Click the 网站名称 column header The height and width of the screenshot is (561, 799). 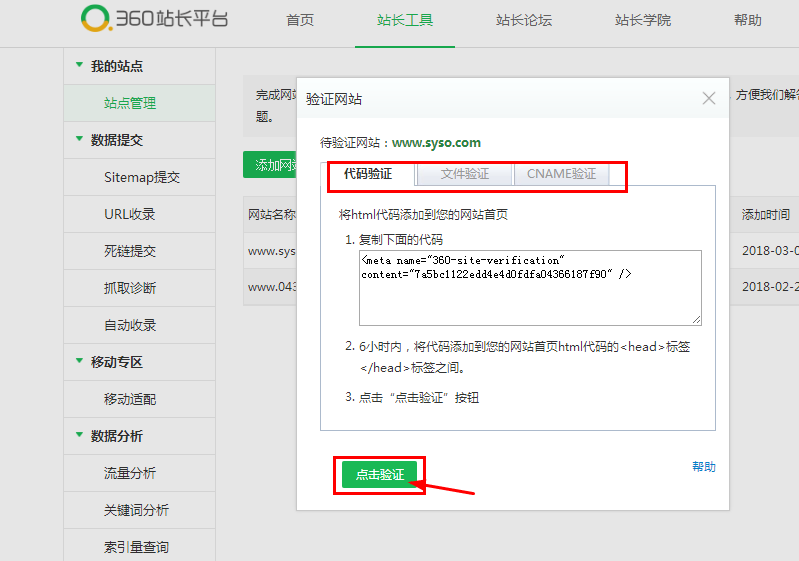(272, 215)
